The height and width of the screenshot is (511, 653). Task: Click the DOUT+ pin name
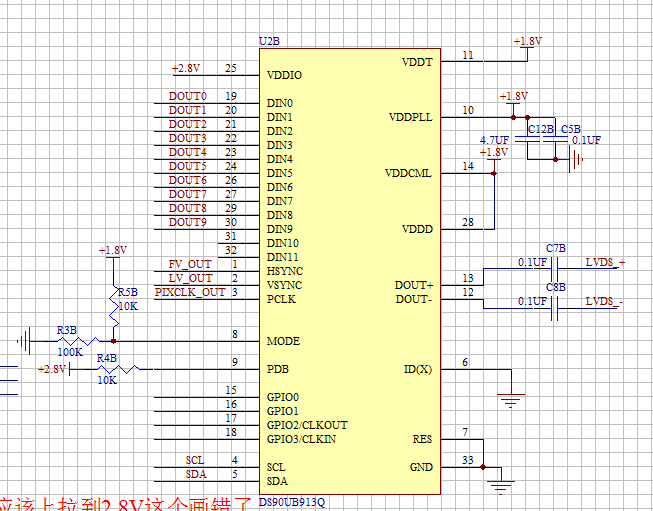click(414, 286)
